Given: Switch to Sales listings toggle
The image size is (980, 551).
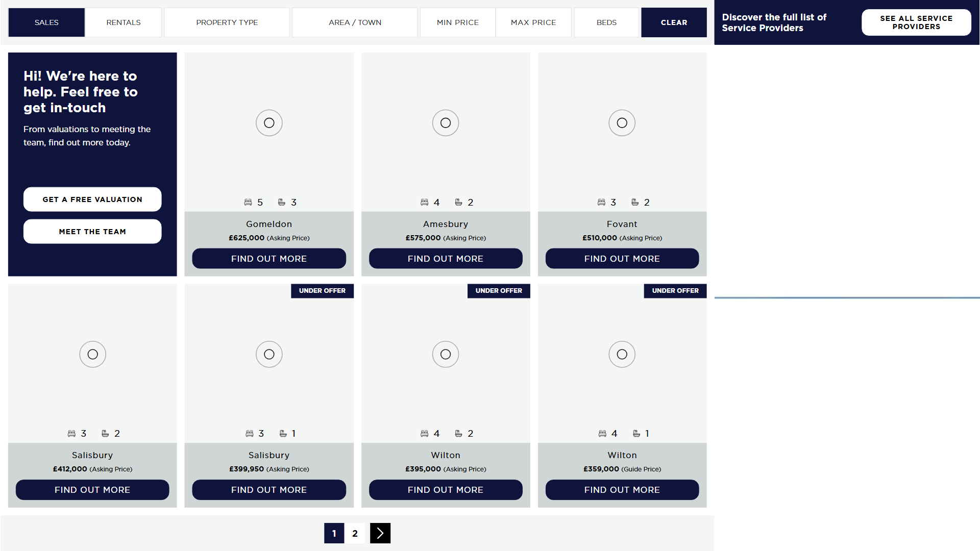Looking at the screenshot, I should click(46, 22).
